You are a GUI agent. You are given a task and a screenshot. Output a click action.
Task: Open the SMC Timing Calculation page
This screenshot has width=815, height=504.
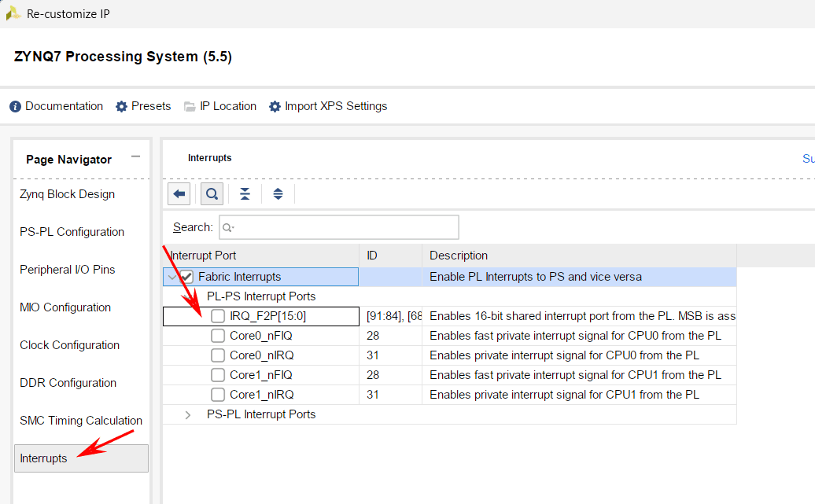pos(81,421)
